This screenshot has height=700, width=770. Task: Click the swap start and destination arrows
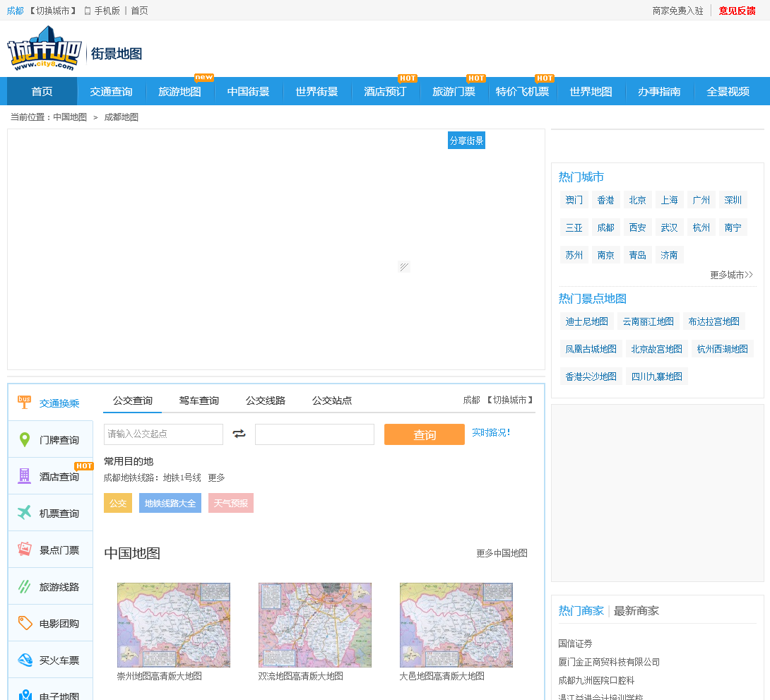(239, 434)
